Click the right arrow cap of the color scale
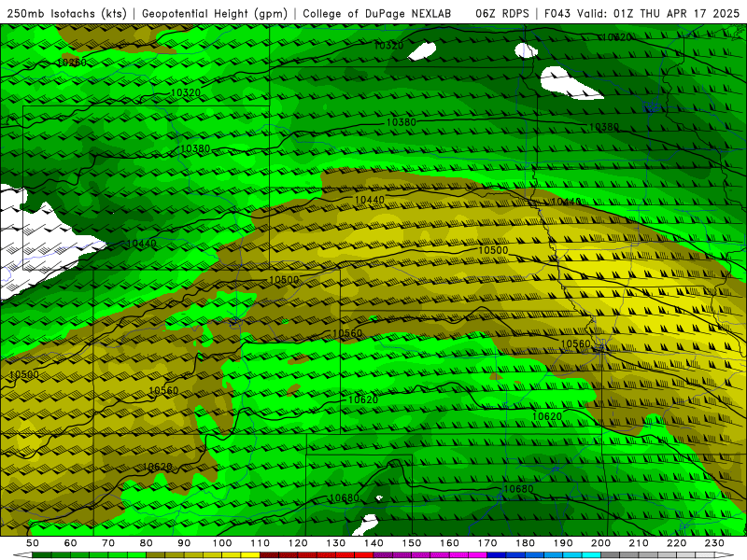This screenshot has width=747, height=560. [725, 555]
